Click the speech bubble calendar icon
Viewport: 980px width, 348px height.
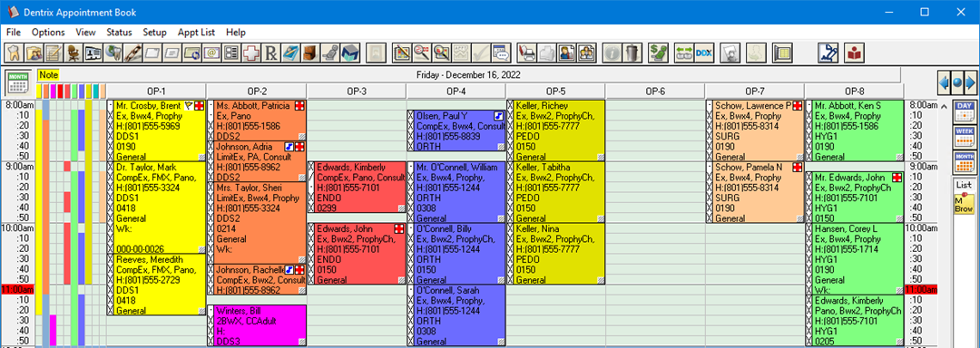[x=501, y=53]
